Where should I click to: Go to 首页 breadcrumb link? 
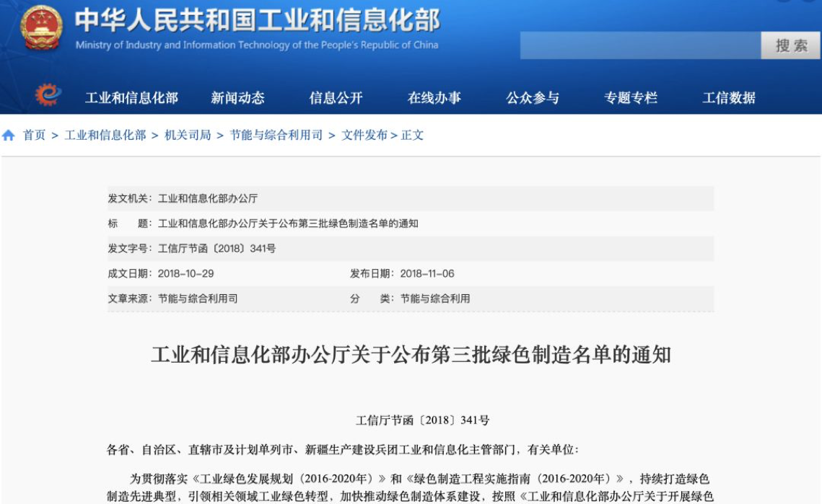34,135
